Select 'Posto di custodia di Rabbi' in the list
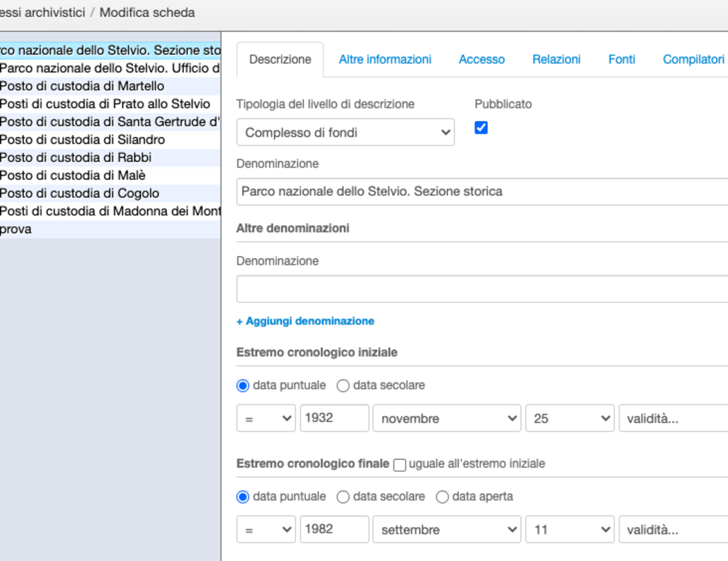The width and height of the screenshot is (728, 561). pos(75,157)
